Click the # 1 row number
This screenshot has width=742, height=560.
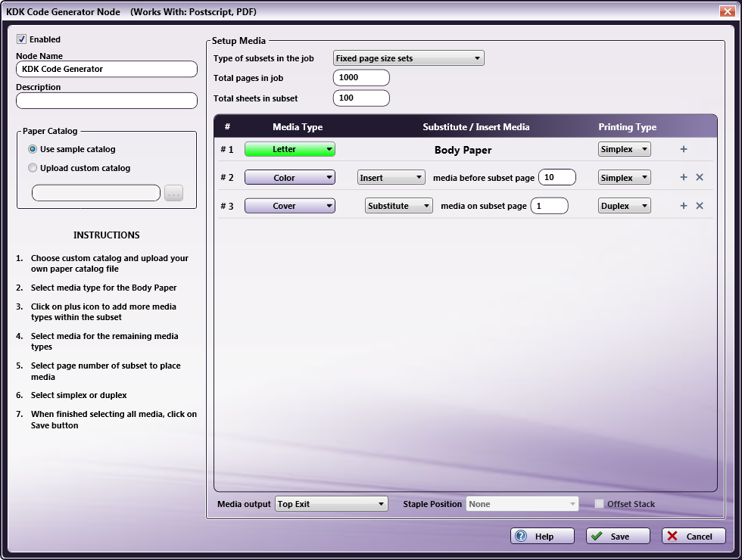click(x=227, y=150)
